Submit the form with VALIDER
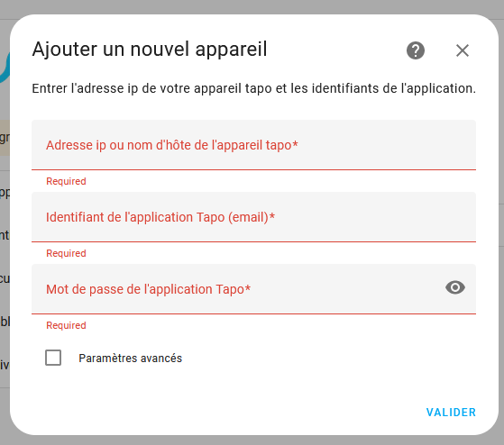This screenshot has width=504, height=445. point(451,413)
